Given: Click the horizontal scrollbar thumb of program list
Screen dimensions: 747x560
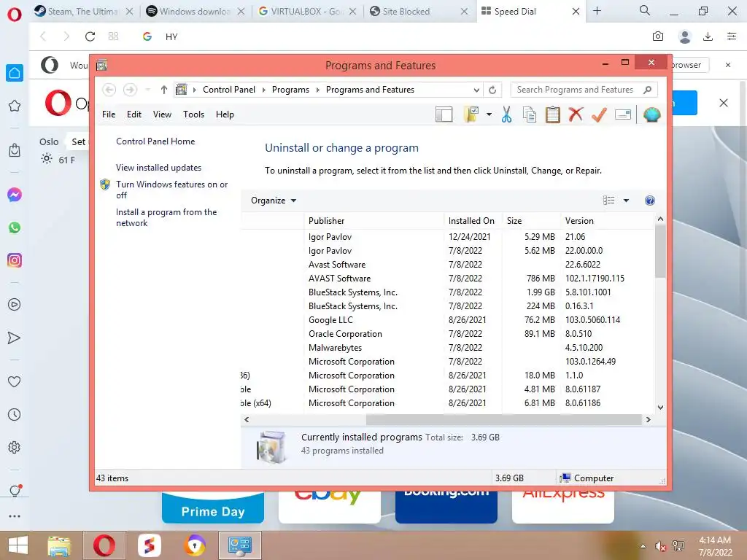Looking at the screenshot, I should pos(503,419).
